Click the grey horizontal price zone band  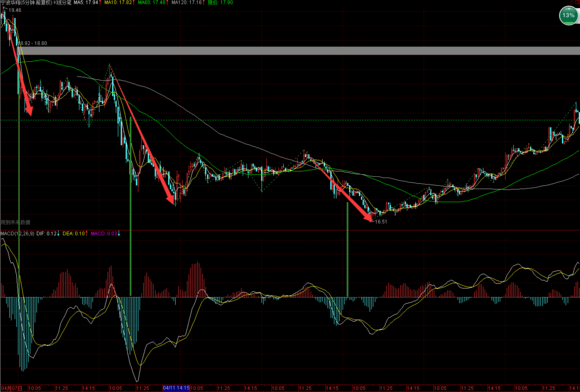pos(298,51)
